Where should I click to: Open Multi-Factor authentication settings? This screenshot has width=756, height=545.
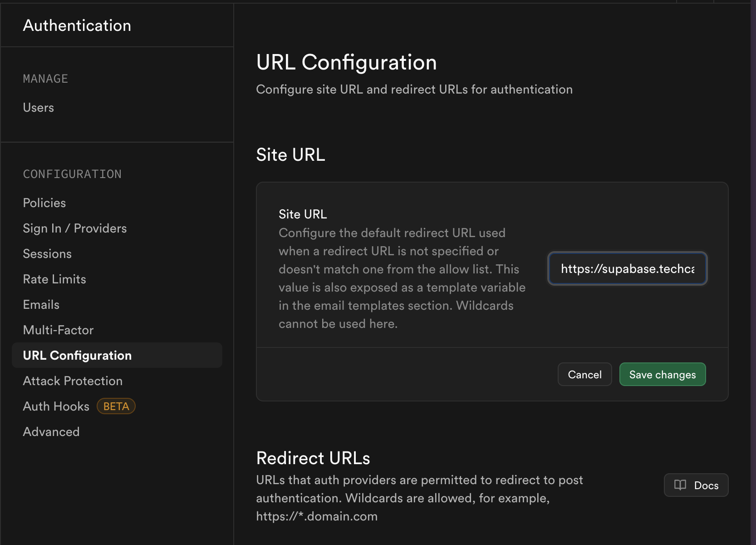click(58, 330)
